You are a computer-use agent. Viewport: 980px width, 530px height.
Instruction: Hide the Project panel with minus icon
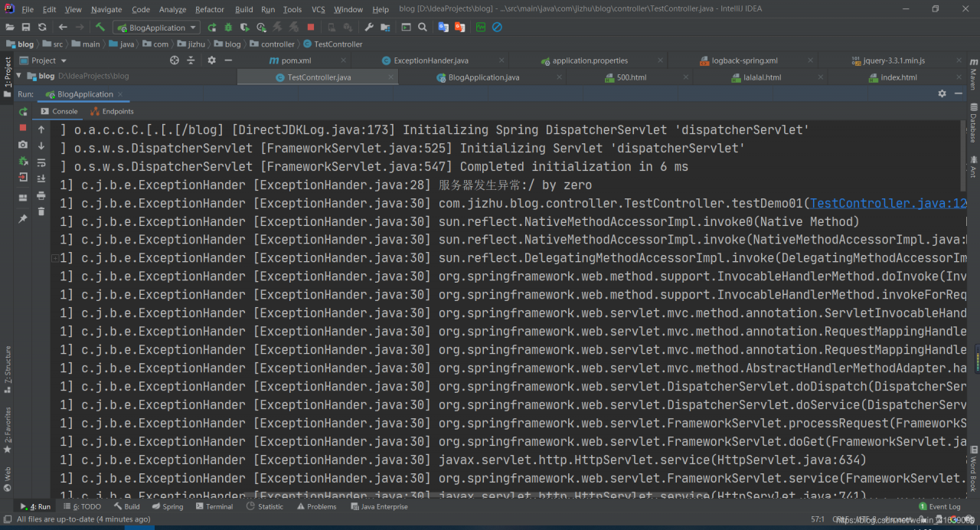coord(229,61)
